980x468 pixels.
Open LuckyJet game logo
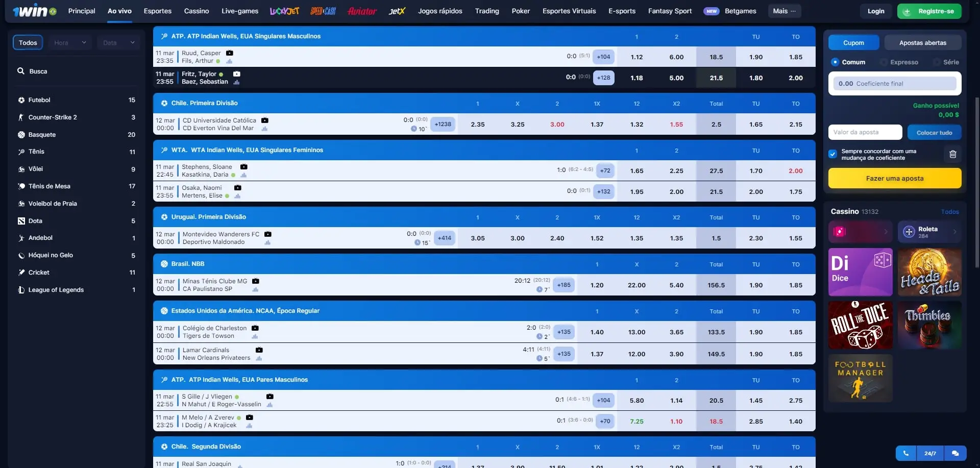pyautogui.click(x=284, y=11)
